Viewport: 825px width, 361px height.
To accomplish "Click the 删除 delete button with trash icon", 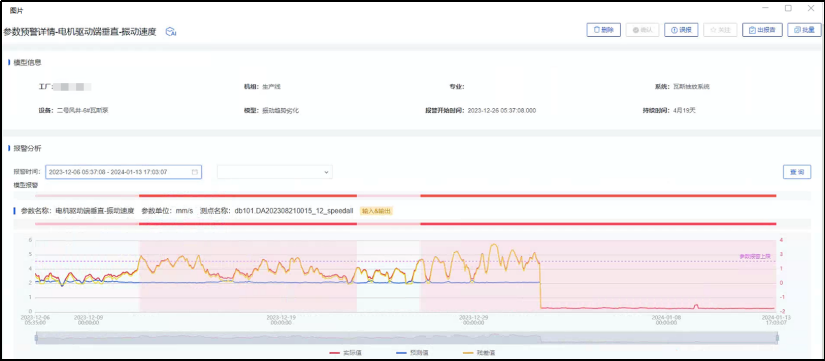I will click(x=604, y=30).
